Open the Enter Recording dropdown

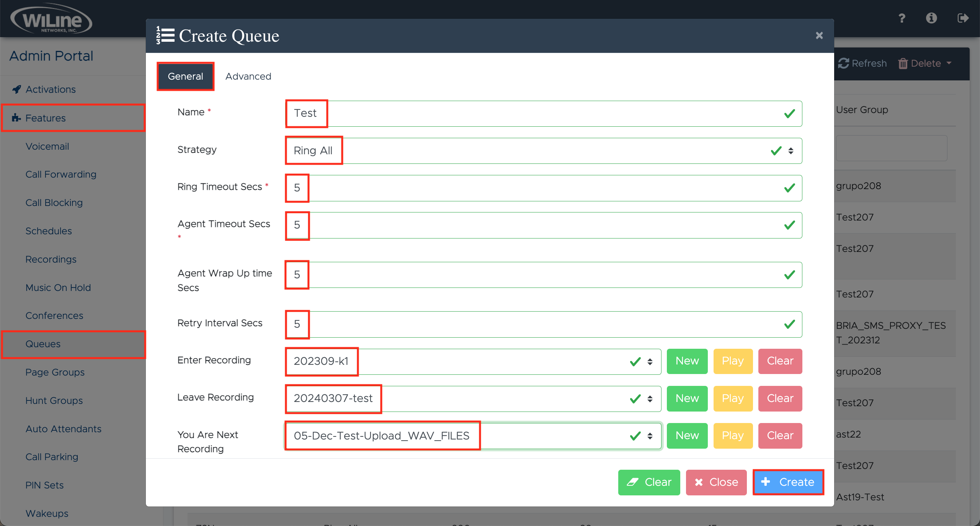(x=473, y=361)
